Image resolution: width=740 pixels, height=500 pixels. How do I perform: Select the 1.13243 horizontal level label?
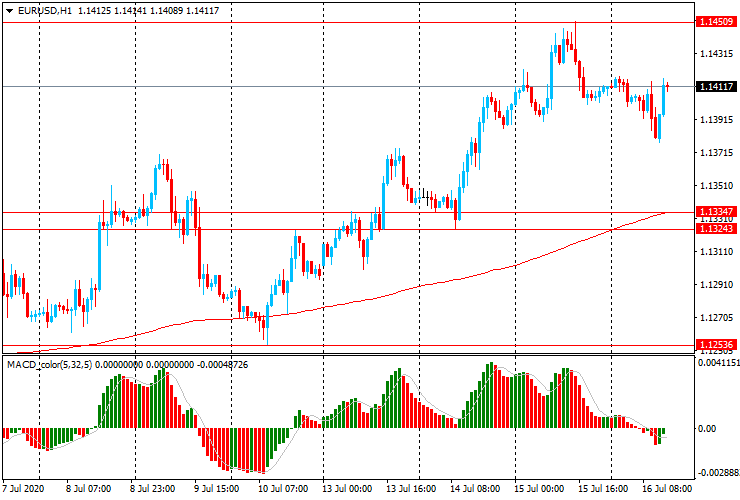716,229
